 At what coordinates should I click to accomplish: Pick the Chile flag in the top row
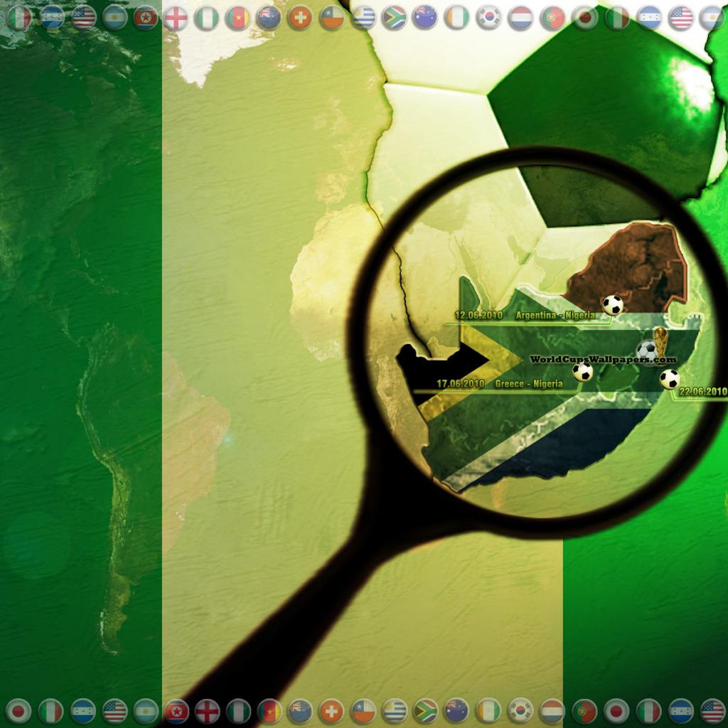pyautogui.click(x=331, y=17)
